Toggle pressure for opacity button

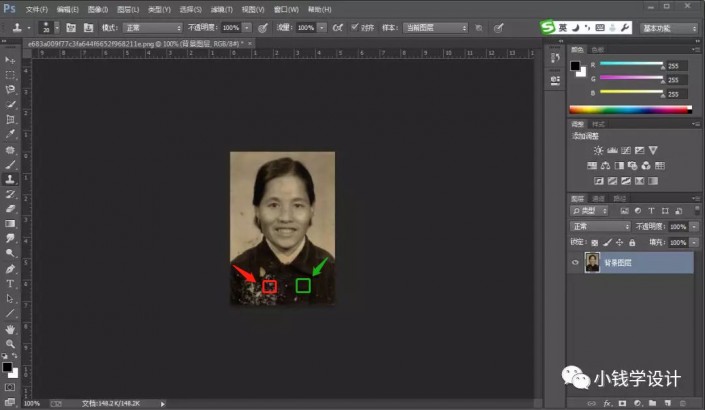(x=263, y=28)
